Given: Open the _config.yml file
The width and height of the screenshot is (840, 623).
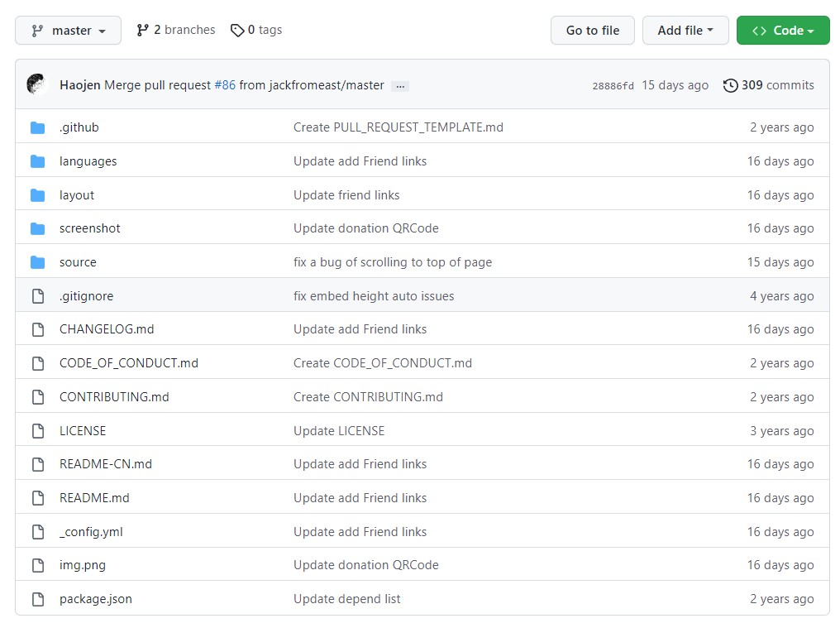Looking at the screenshot, I should [x=91, y=532].
